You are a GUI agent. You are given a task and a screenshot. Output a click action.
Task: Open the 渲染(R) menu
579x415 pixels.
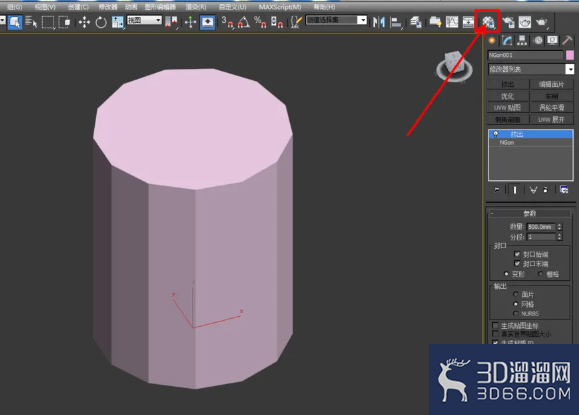point(196,7)
